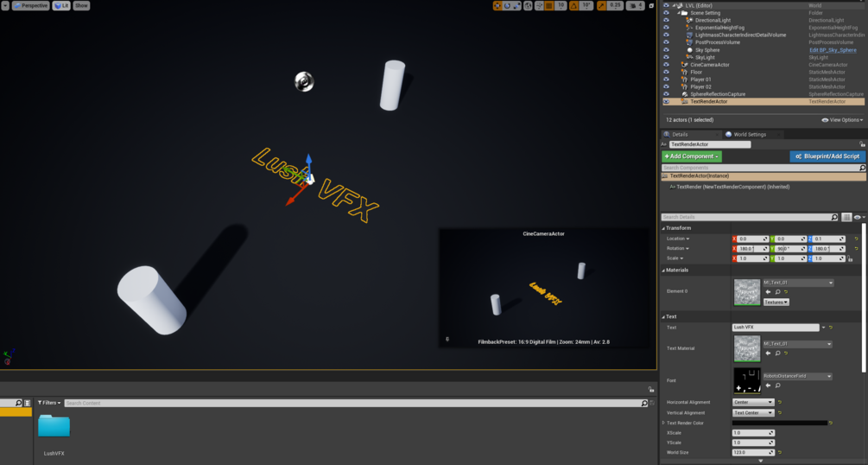
Task: Collapse the Transform section
Action: 663,228
